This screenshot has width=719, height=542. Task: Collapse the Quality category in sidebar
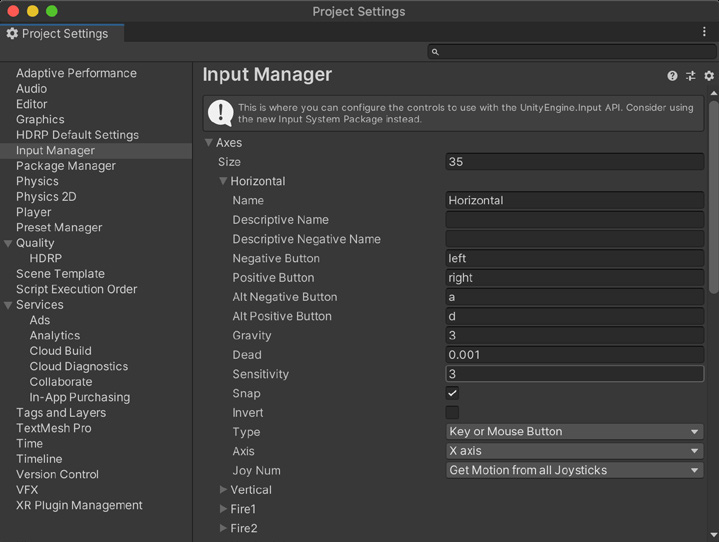[8, 243]
